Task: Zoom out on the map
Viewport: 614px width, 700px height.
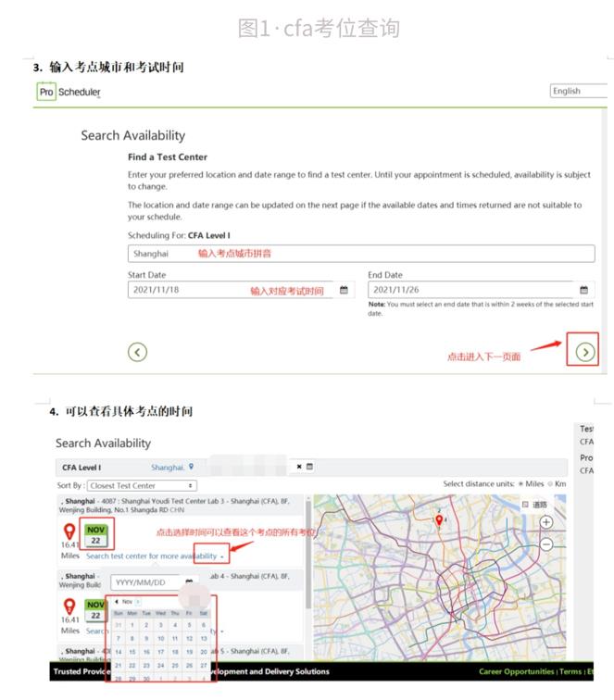Action: 546,544
